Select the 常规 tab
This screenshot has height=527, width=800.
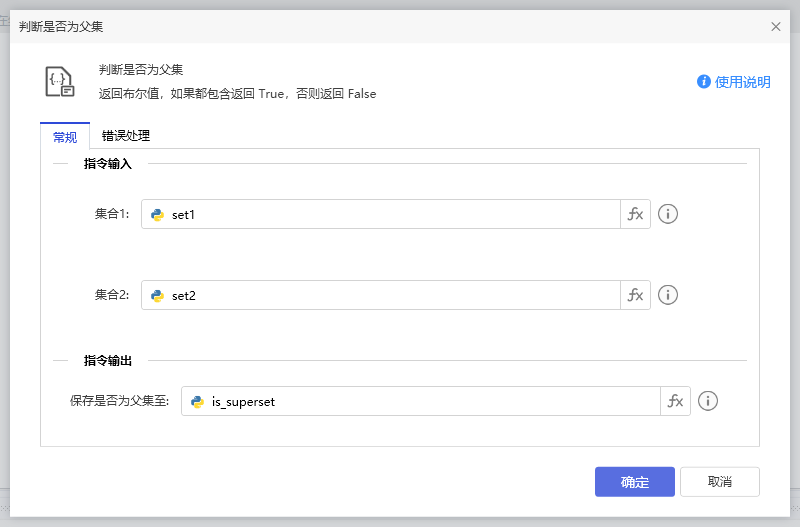(65, 137)
